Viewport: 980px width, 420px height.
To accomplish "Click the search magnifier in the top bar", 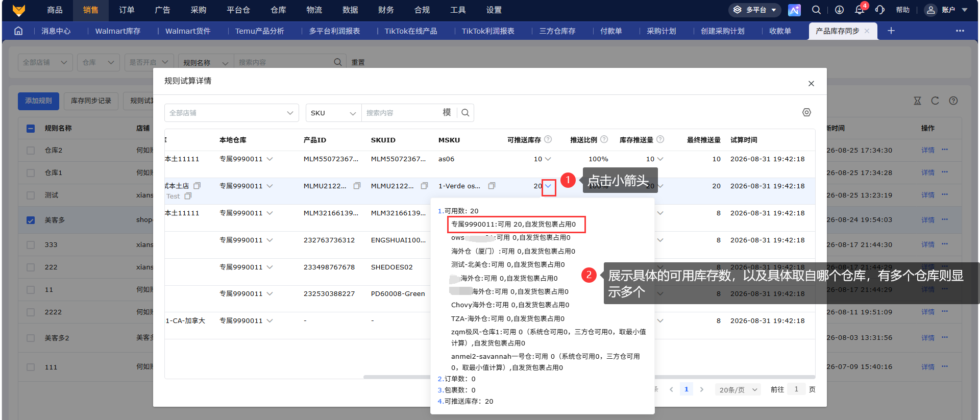I will coord(817,10).
